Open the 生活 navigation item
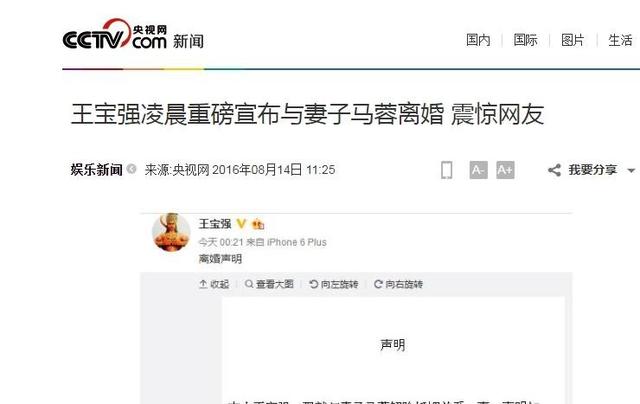 pos(620,40)
